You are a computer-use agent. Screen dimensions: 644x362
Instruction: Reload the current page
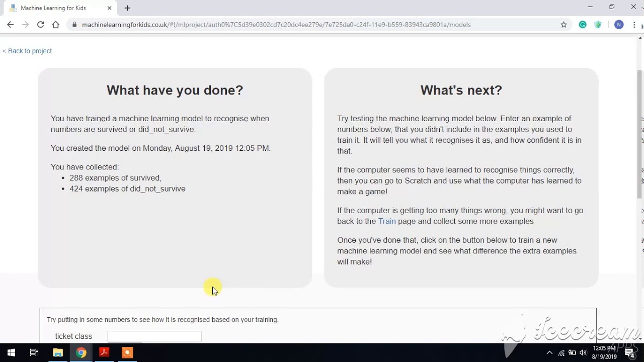click(40, 25)
